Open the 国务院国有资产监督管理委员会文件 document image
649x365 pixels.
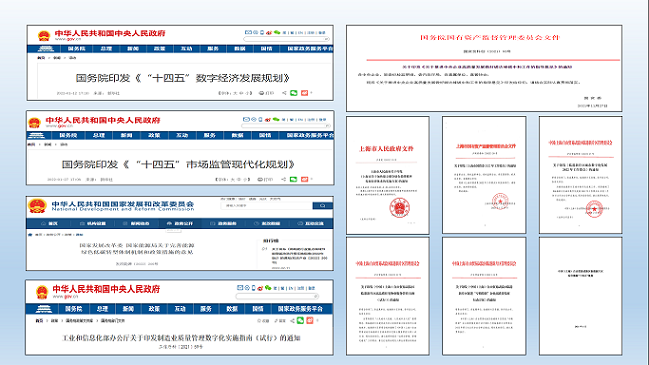point(484,68)
